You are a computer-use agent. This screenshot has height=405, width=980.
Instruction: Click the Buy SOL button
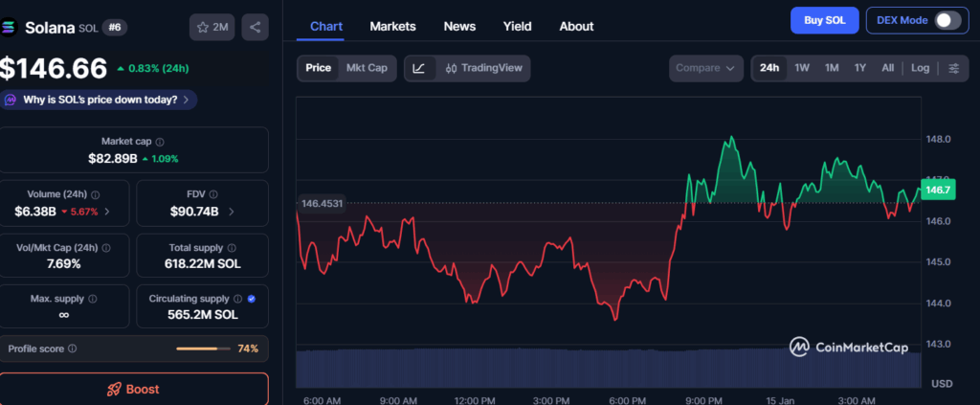pos(824,20)
